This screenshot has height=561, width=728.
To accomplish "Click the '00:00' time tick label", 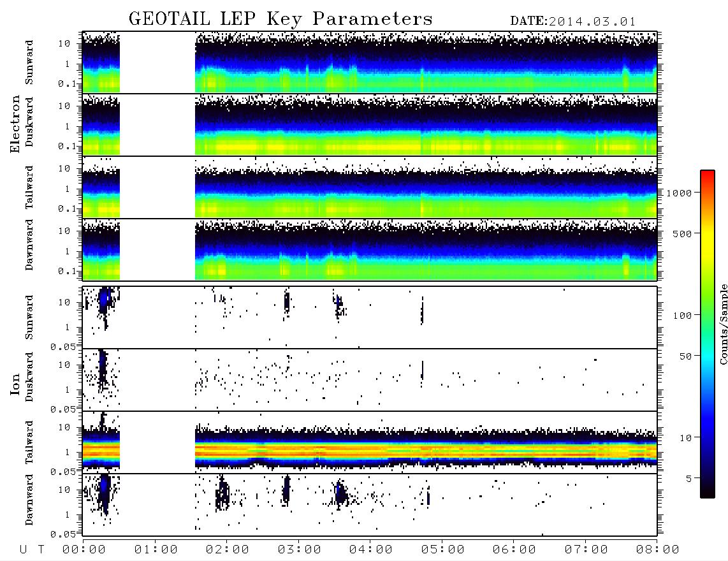I will click(84, 550).
